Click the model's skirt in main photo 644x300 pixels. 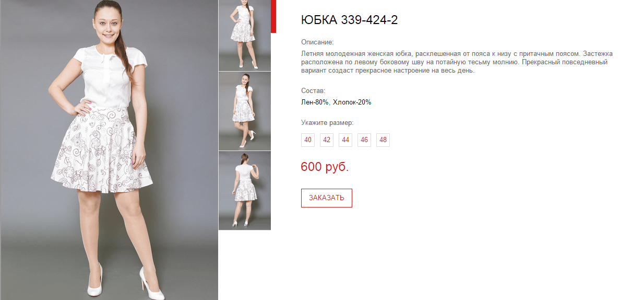click(102, 148)
